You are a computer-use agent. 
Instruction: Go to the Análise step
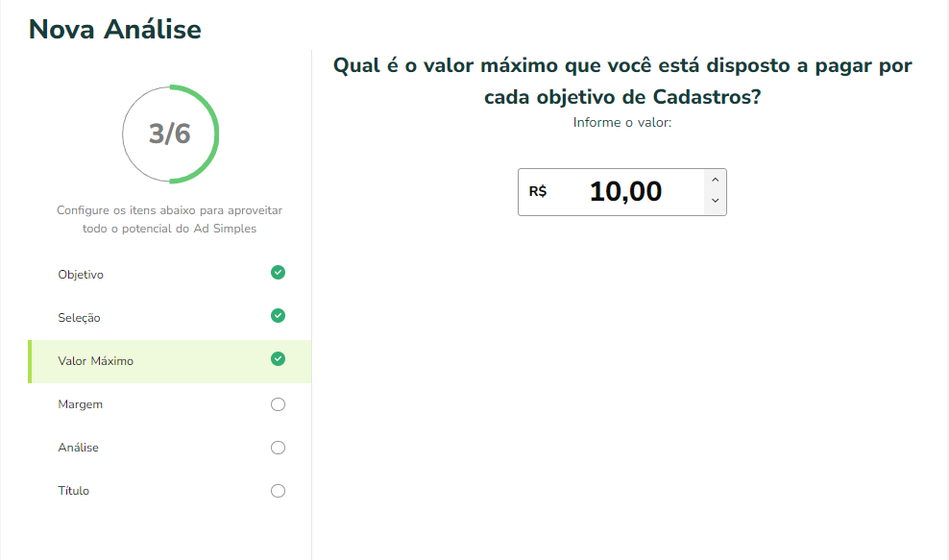point(170,448)
